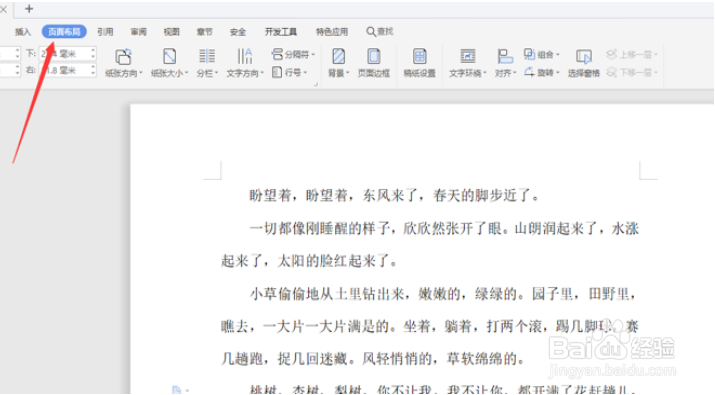Decrease the 右 right margin with down arrow
This screenshot has width=715, height=395.
(93, 74)
